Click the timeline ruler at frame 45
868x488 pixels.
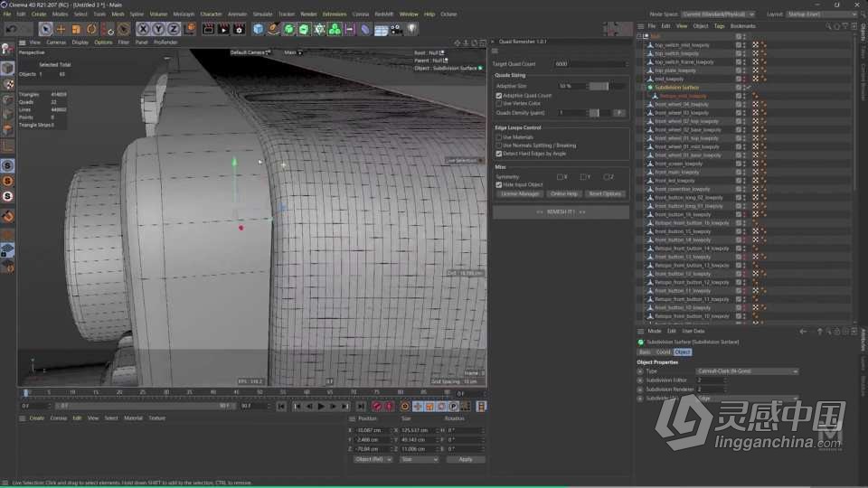click(236, 392)
